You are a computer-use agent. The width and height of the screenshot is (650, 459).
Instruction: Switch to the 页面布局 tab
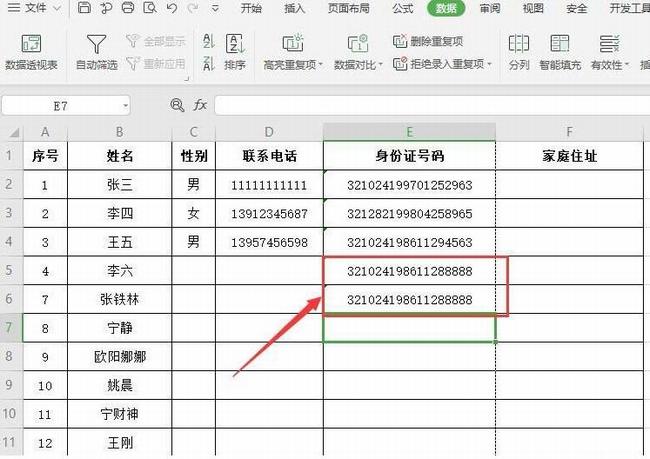349,8
